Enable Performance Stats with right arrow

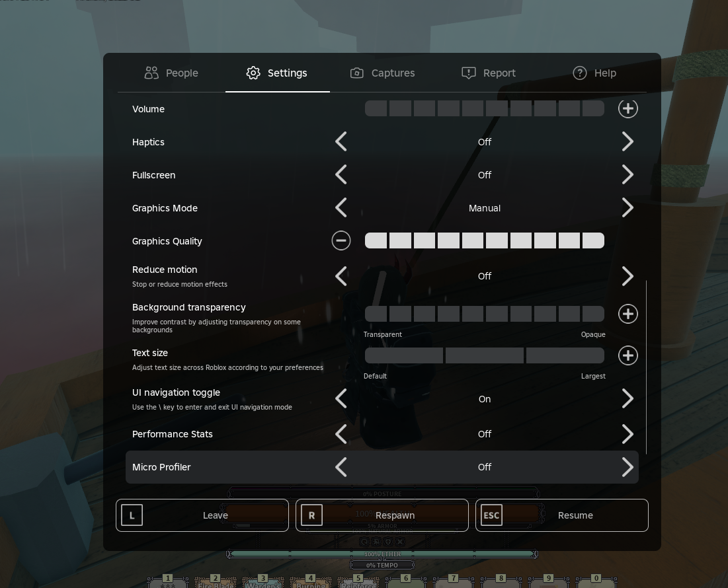[x=627, y=434]
